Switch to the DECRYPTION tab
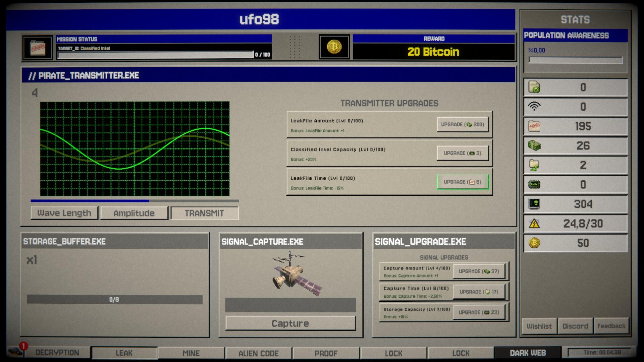Viewport: 644px width, 362px height. click(x=57, y=353)
